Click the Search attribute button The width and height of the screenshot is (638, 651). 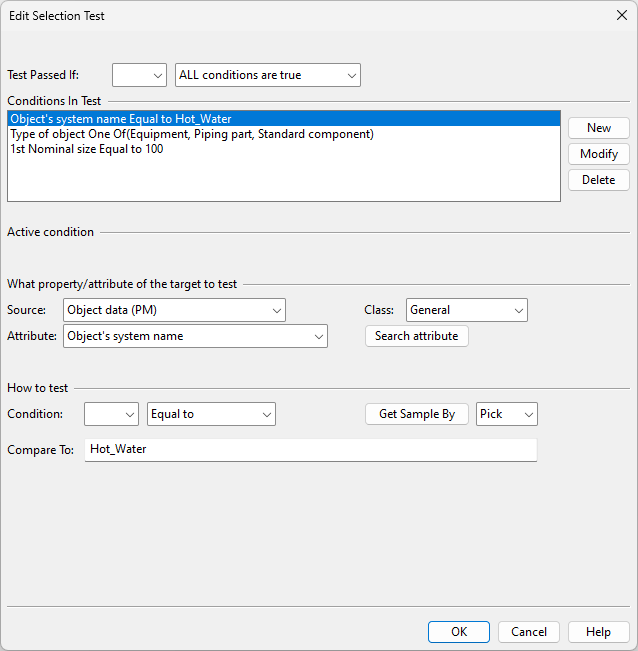(416, 336)
